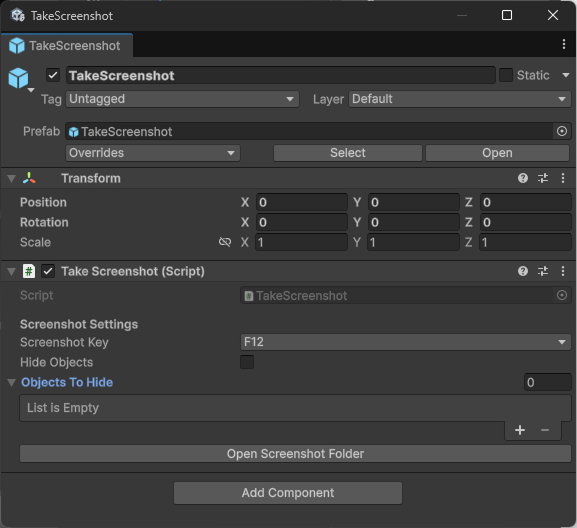Click the Add Component button
577x528 pixels.
click(288, 493)
